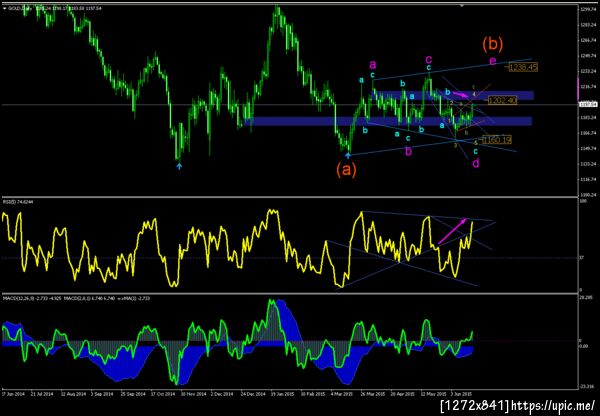Click the blue up arrow at November 2014 low
The height and width of the screenshot is (416, 600).
point(179,166)
